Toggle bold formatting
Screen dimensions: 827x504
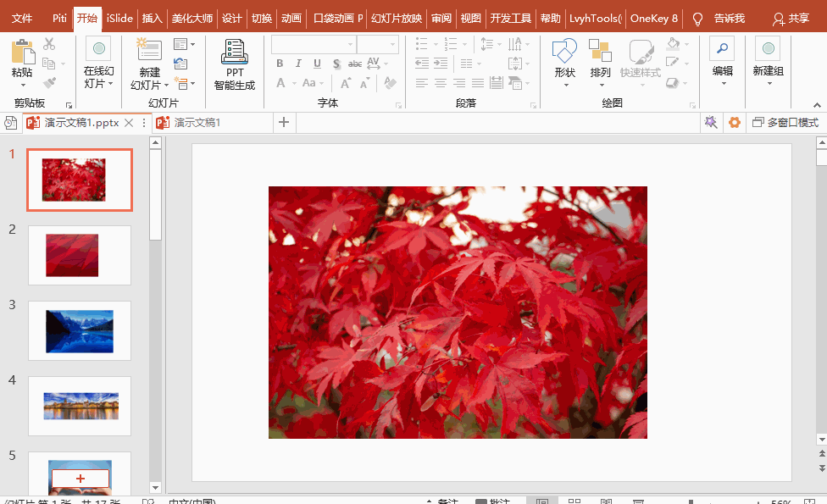tap(280, 64)
